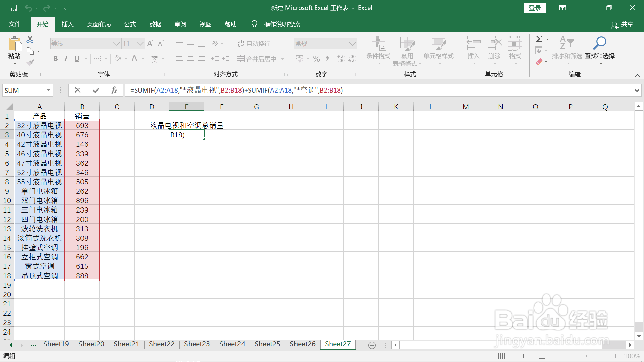Open the font color swatch

134,58
